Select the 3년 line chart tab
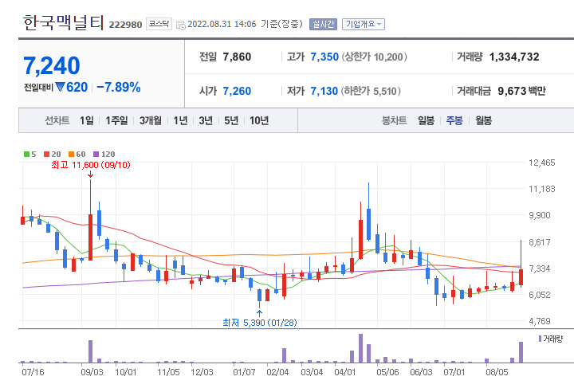Image resolution: width=574 pixels, height=392 pixels. (206, 120)
